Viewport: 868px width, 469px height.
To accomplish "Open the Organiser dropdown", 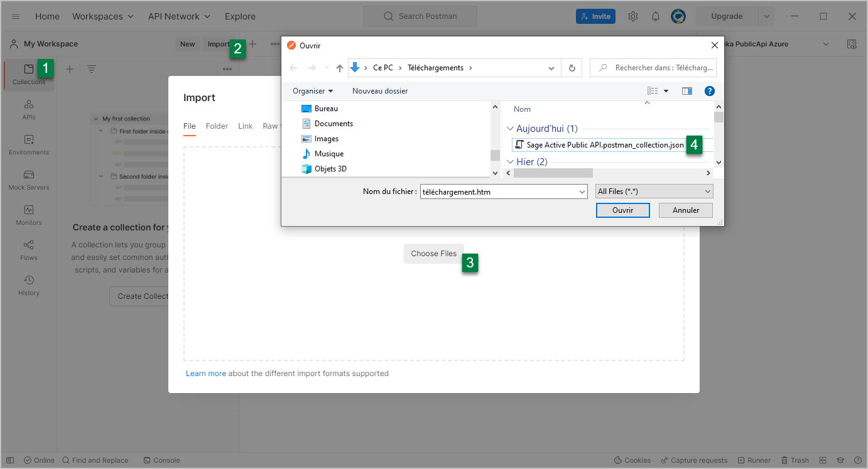I will pyautogui.click(x=313, y=91).
